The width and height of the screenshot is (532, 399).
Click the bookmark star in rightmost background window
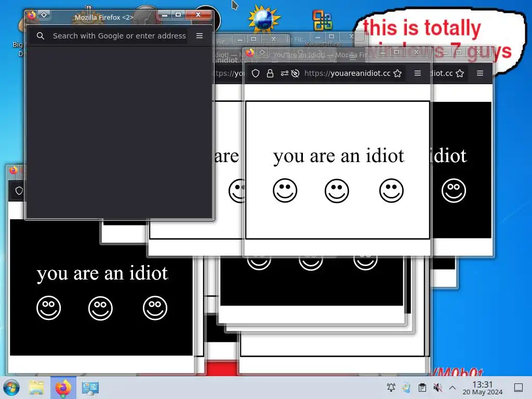pos(460,73)
